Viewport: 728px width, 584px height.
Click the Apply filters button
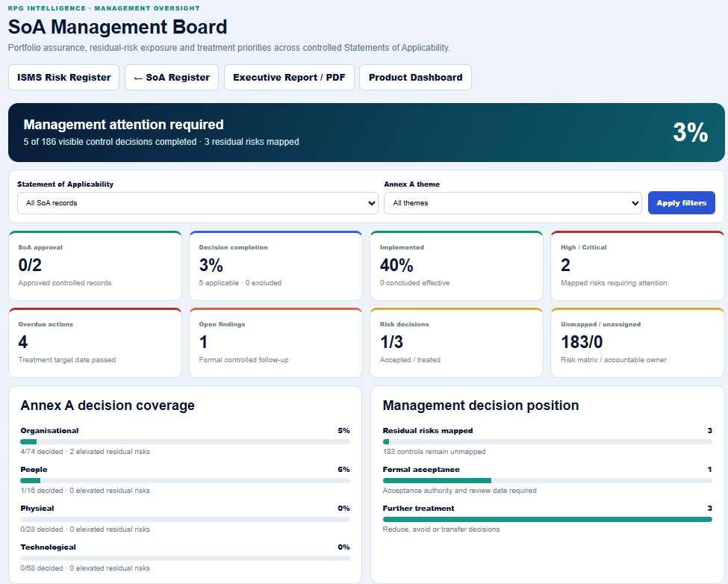pyautogui.click(x=681, y=203)
